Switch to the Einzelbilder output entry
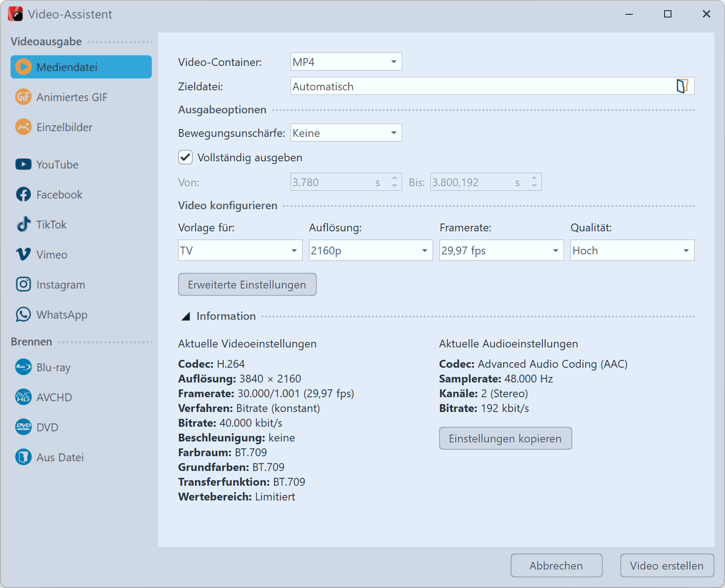The height and width of the screenshot is (588, 725). [64, 127]
